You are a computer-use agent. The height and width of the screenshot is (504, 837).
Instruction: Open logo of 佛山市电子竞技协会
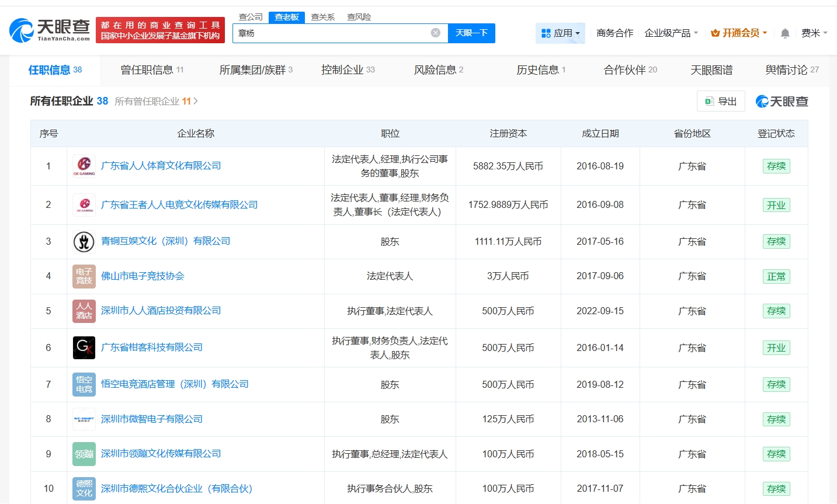(84, 276)
